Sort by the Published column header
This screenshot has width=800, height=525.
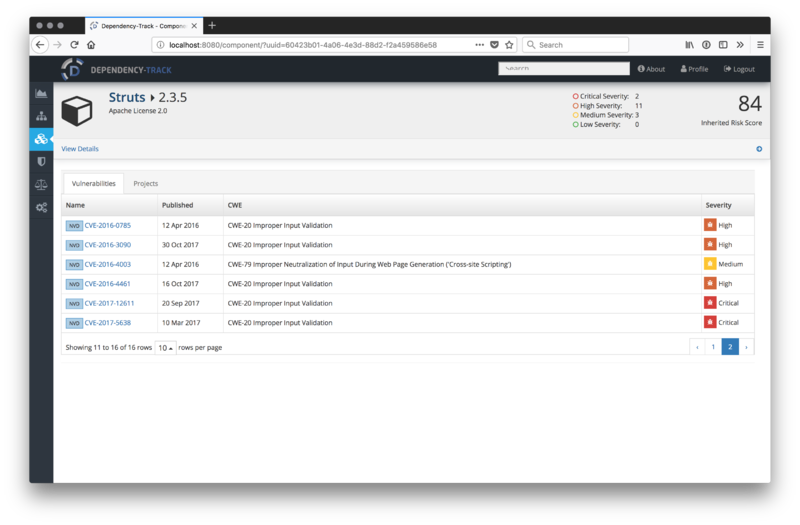pos(190,205)
